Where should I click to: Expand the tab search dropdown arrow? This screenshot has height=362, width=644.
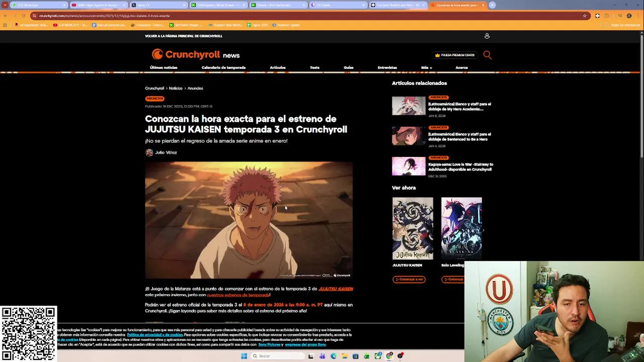[x=5, y=5]
